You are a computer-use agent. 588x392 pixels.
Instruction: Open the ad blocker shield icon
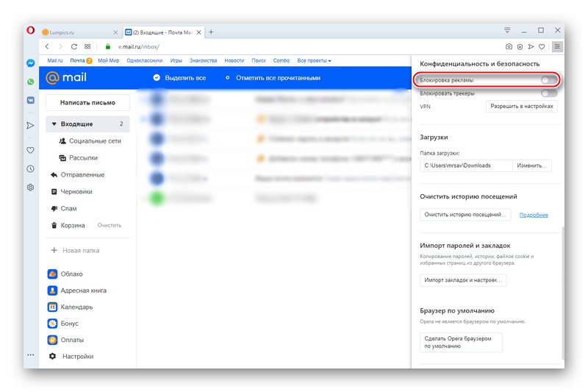click(x=520, y=47)
